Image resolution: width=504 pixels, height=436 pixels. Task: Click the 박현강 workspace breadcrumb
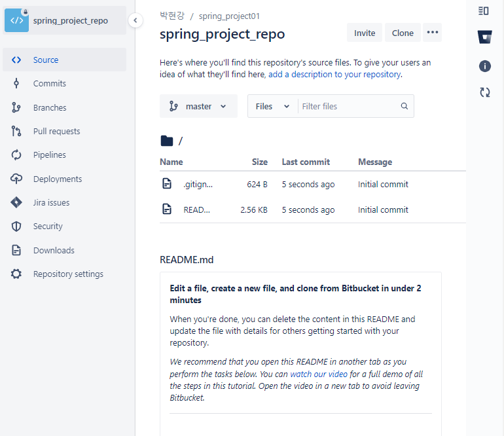point(172,16)
